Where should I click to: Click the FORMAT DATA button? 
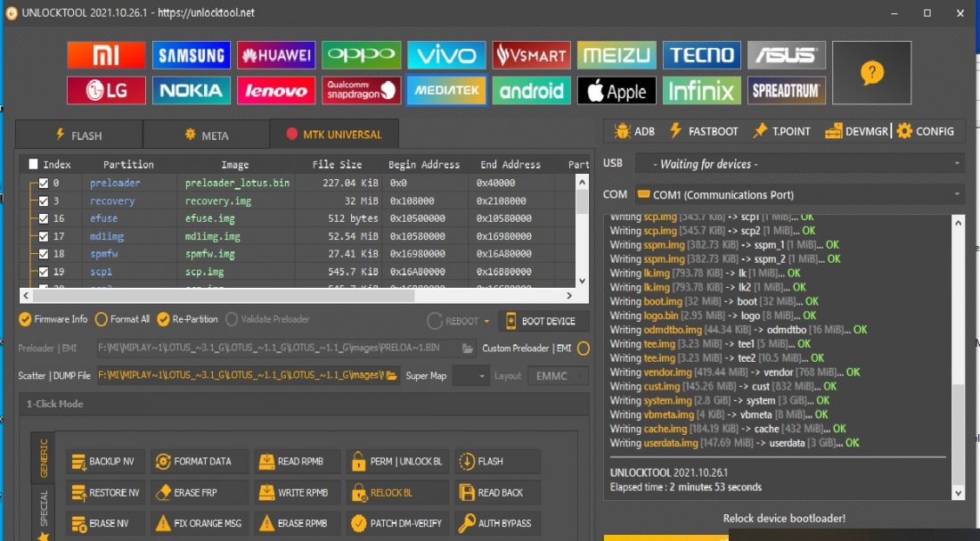tap(200, 462)
